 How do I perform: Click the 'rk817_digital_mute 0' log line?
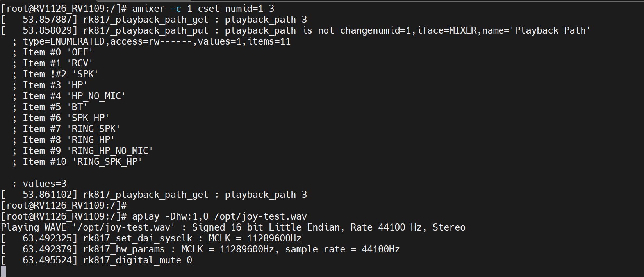pyautogui.click(x=137, y=260)
